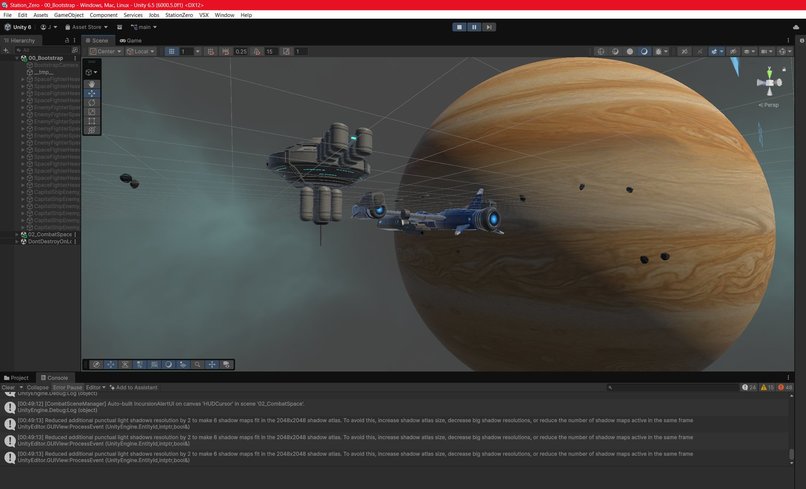The width and height of the screenshot is (806, 489).
Task: Click the move snap value field 0.25
Action: (x=241, y=51)
